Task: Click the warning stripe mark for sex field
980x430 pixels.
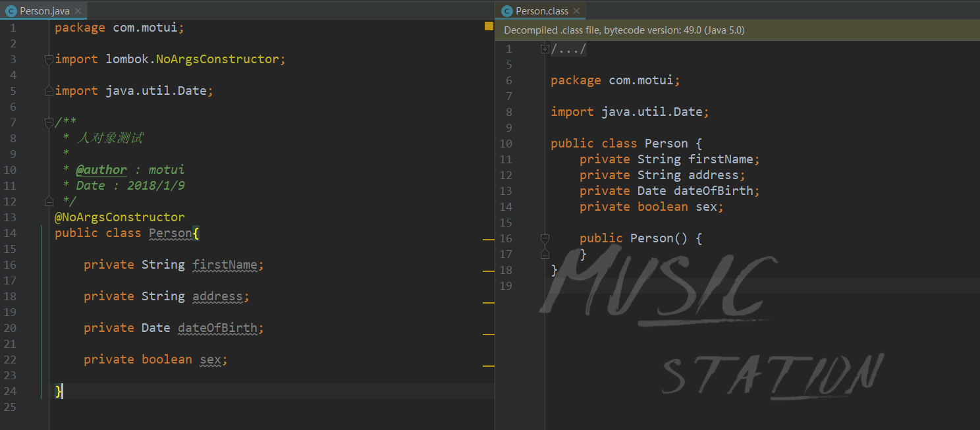Action: [x=489, y=365]
